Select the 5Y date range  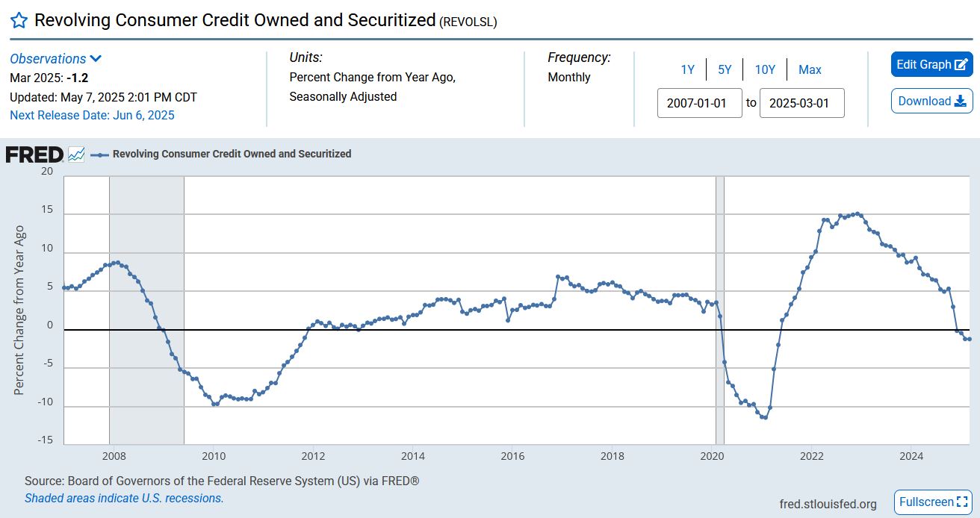point(725,69)
